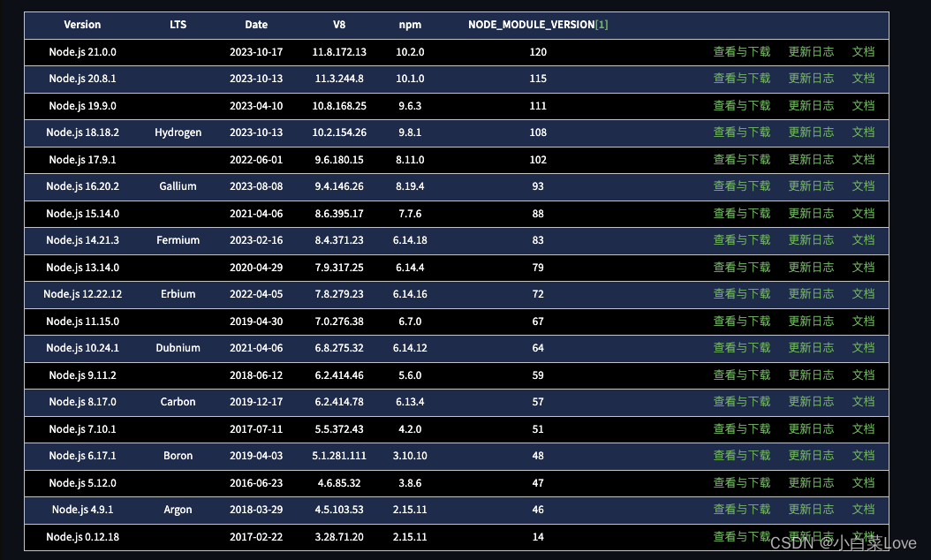Open 文档 for Node.js 20.8.1

863,79
